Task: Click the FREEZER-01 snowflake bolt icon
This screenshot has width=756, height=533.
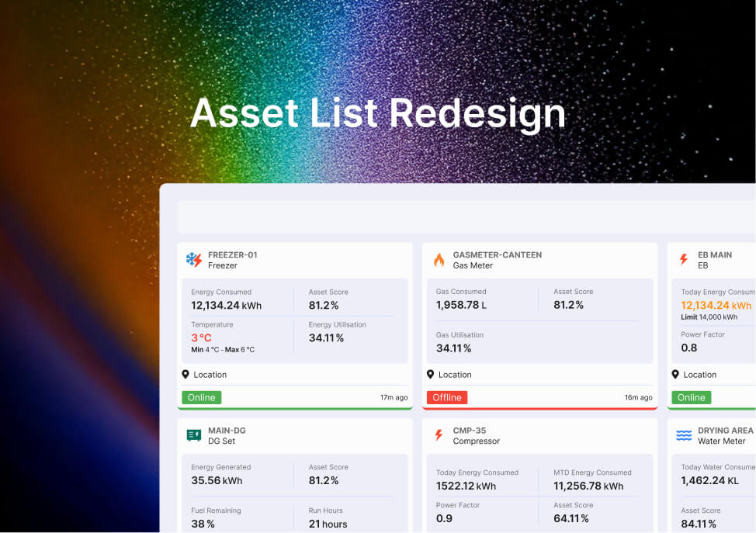Action: [x=194, y=260]
